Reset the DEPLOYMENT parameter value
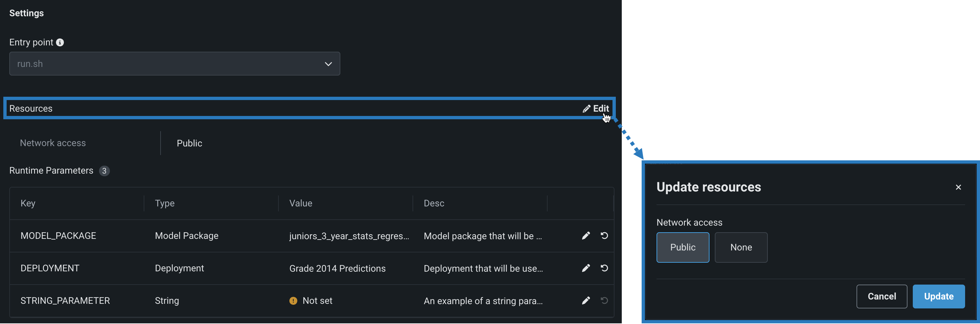Screen dimensions: 980x324 click(604, 268)
